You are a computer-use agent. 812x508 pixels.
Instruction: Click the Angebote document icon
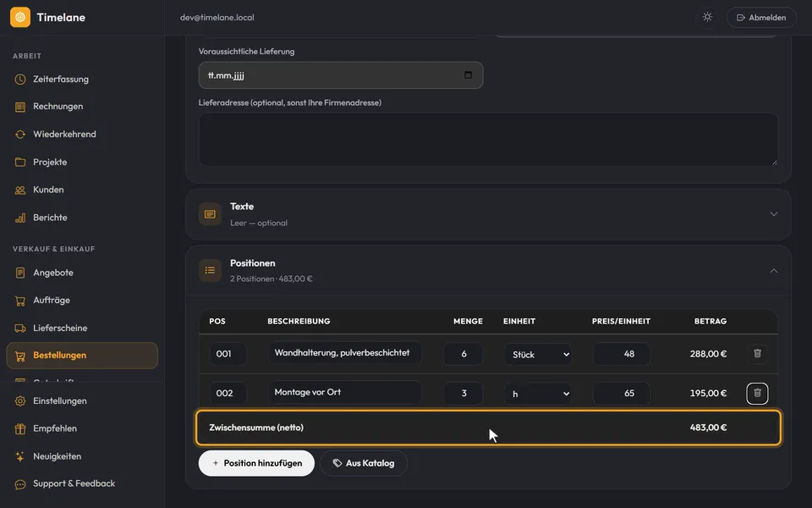pos(20,273)
